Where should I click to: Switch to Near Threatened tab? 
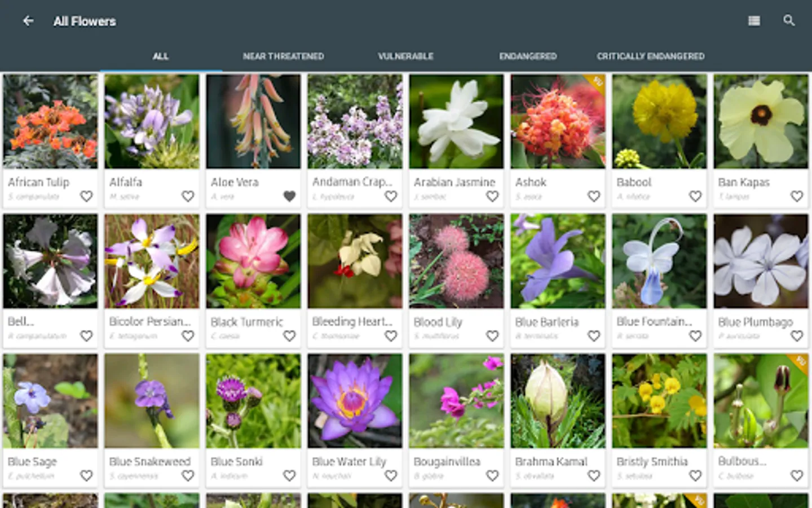tap(283, 56)
